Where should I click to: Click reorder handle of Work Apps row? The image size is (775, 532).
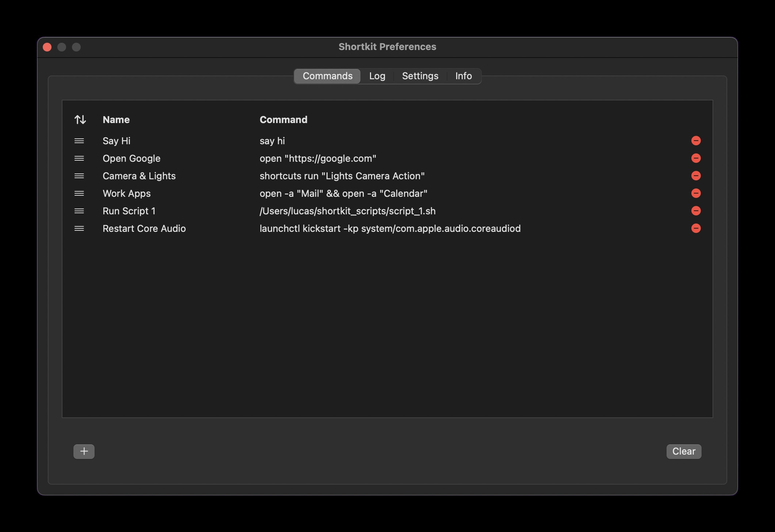79,194
